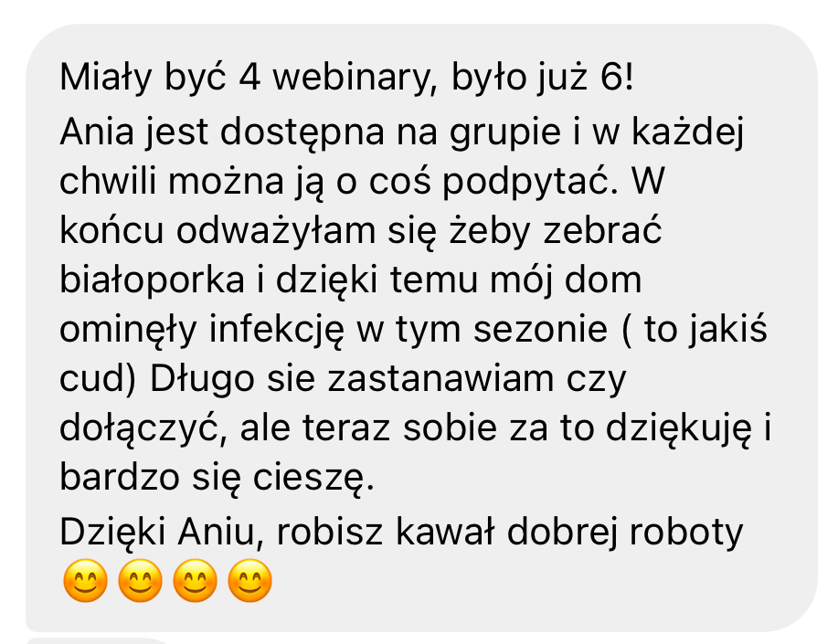
Task: Click the first smiling emoji
Action: pos(86,580)
